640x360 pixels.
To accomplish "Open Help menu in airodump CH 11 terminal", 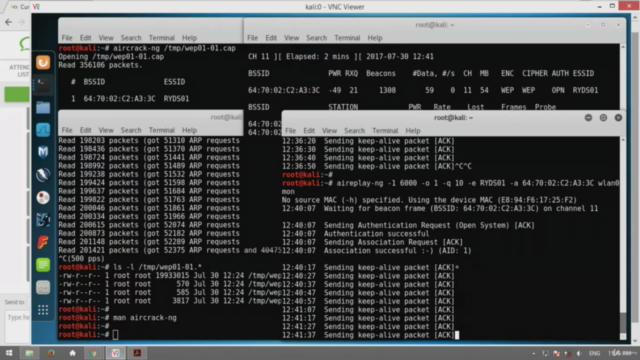I will point(375,38).
